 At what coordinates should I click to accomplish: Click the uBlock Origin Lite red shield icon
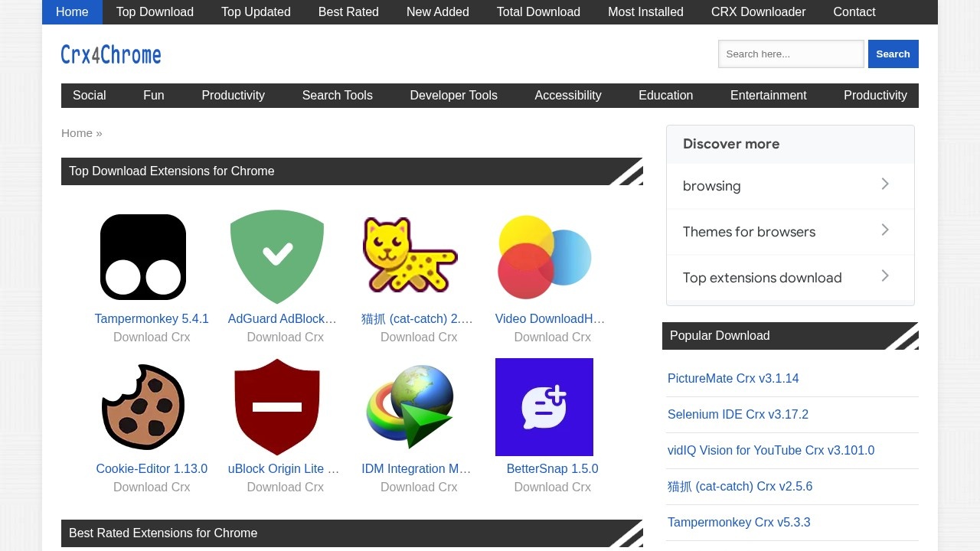click(x=277, y=407)
